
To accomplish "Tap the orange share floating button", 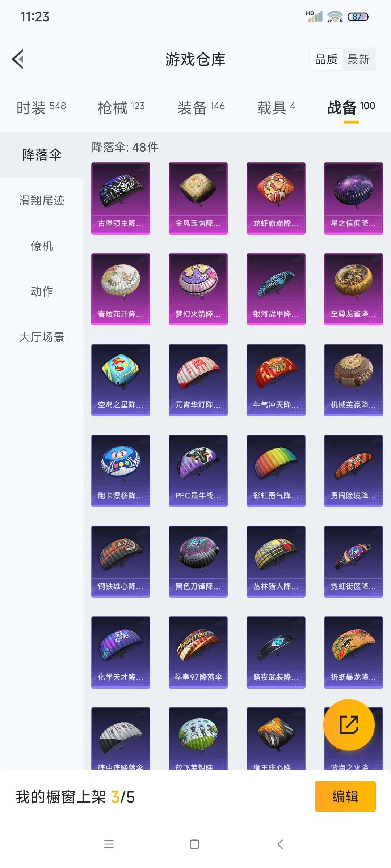I will [349, 724].
